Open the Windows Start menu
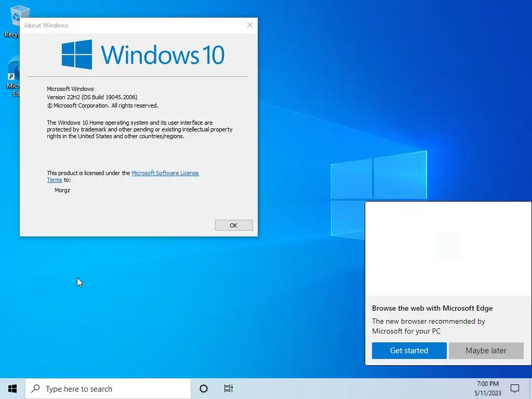Viewport: 532px width, 399px height. pos(12,389)
